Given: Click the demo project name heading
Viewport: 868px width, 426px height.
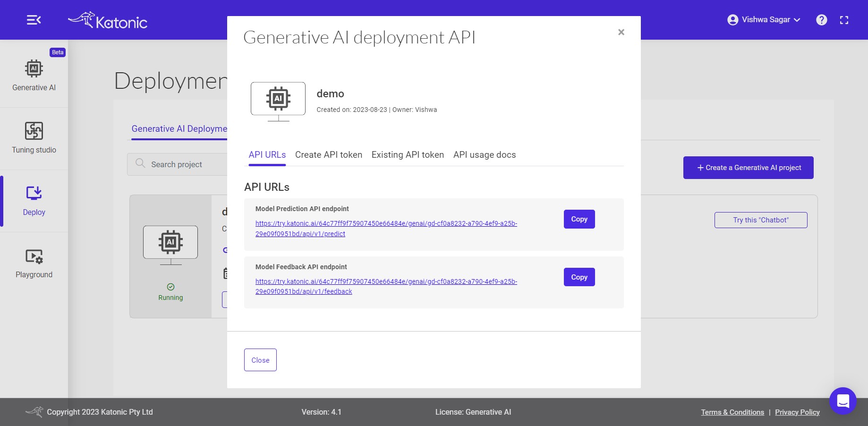Looking at the screenshot, I should coord(330,94).
